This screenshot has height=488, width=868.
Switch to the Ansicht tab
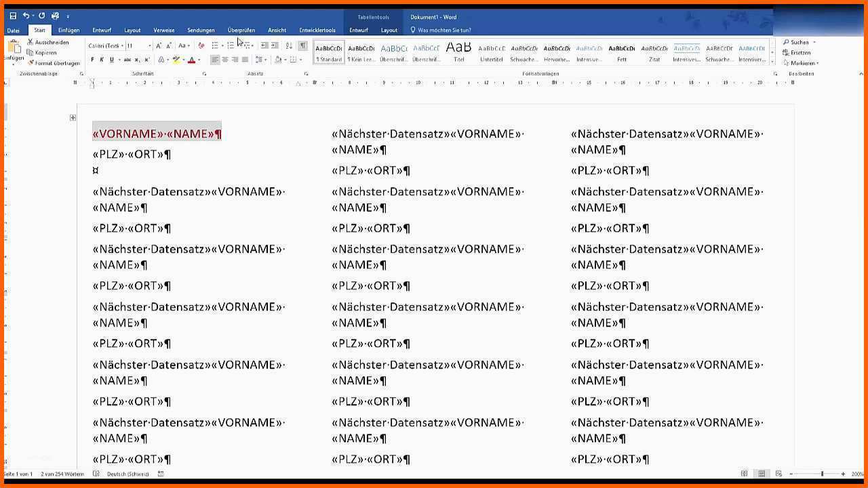click(277, 30)
